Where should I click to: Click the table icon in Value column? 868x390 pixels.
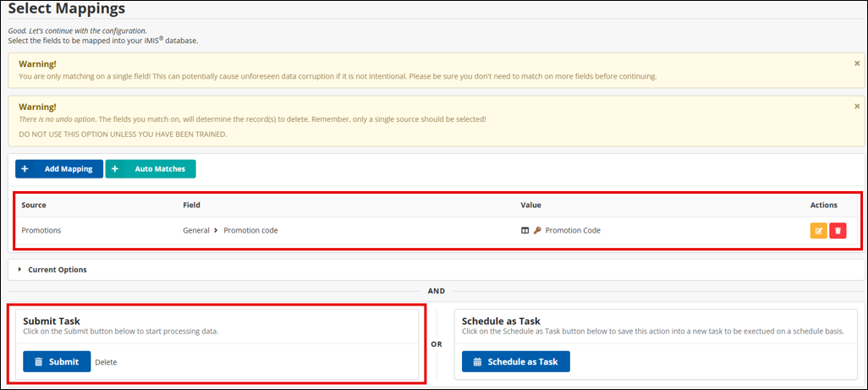click(525, 230)
